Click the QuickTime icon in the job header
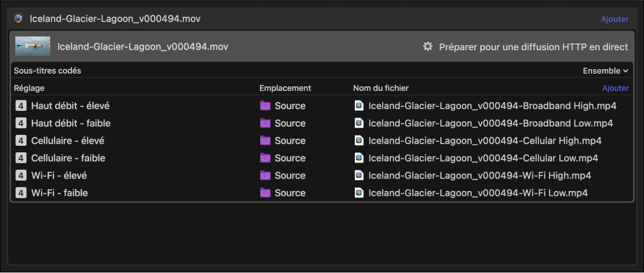Image resolution: width=644 pixels, height=273 pixels. pos(19,19)
